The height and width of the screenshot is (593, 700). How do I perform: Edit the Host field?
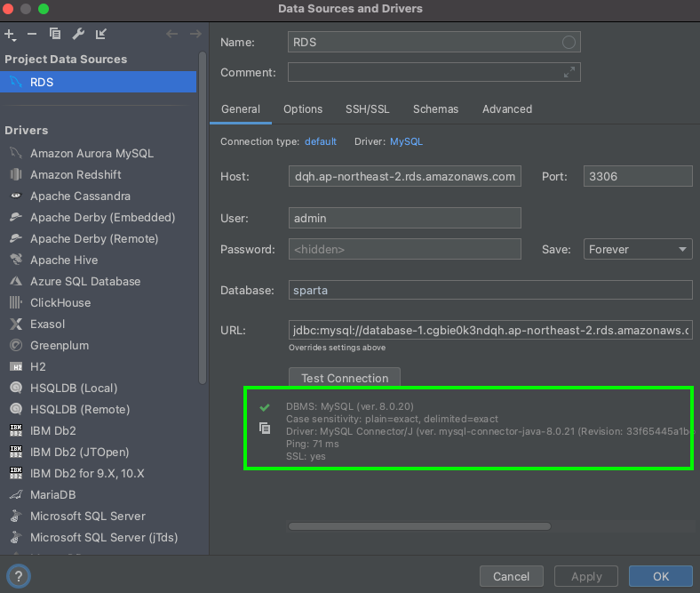click(x=404, y=176)
